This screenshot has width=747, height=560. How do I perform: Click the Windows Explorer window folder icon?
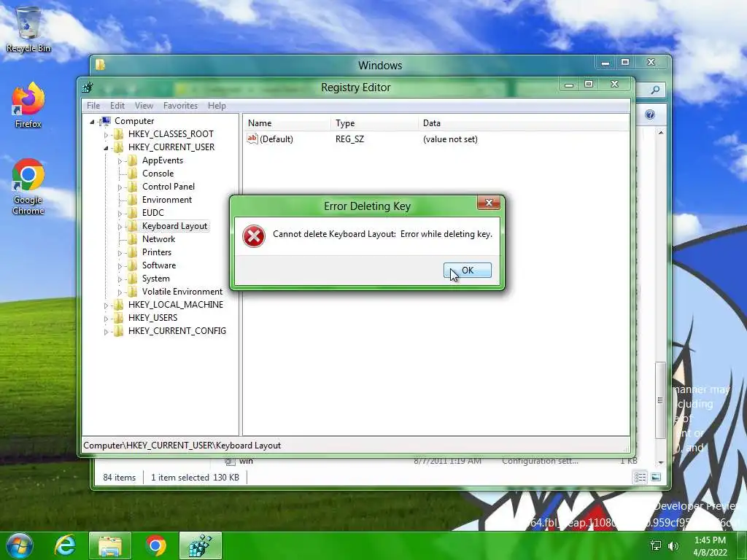(99, 65)
